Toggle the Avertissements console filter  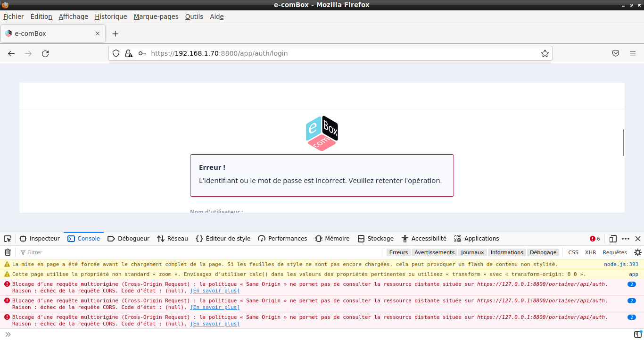click(434, 252)
